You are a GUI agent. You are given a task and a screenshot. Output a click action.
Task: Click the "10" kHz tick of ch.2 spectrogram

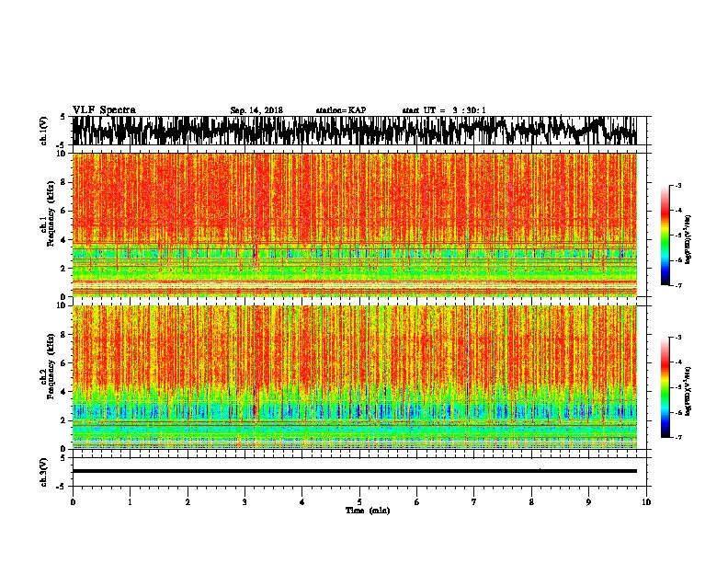(62, 305)
